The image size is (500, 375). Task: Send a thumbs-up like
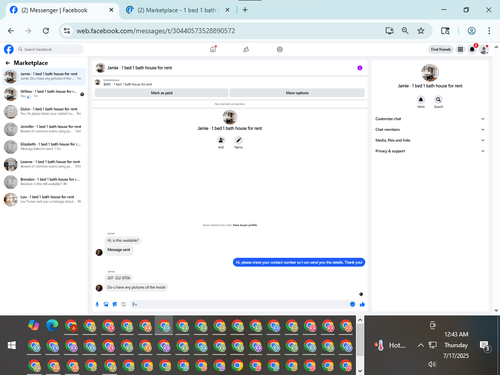[x=362, y=304]
